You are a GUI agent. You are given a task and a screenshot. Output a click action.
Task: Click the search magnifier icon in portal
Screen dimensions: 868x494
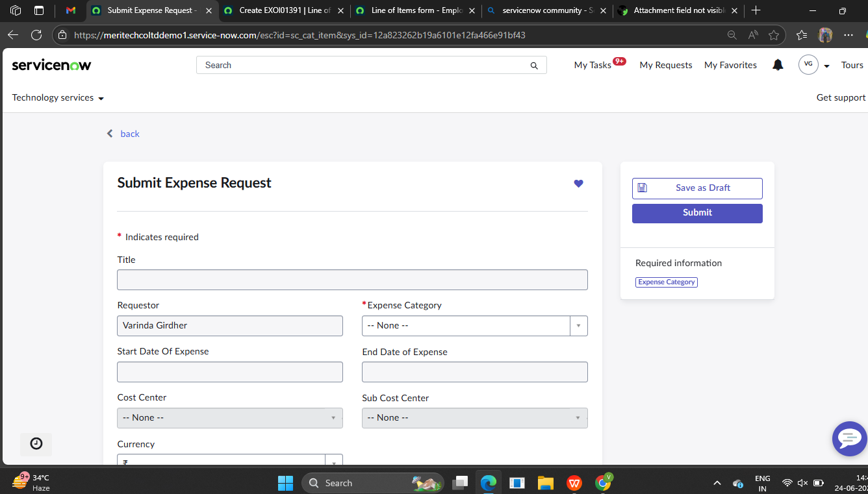pos(534,66)
